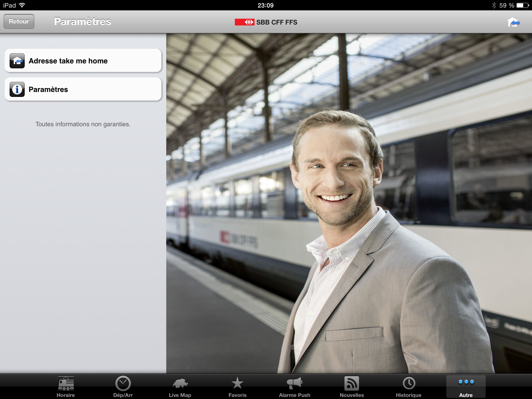The image size is (532, 399).
Task: Tap the Wi-Fi icon in status bar
Action: pos(22,5)
